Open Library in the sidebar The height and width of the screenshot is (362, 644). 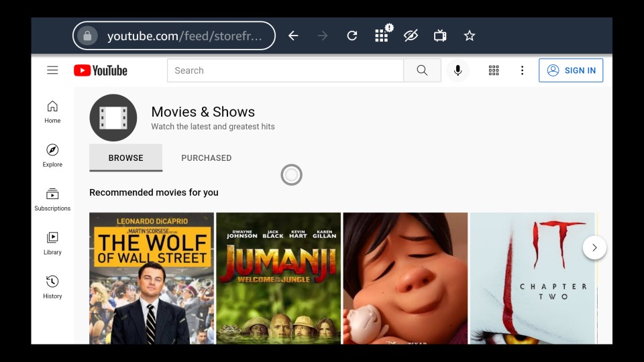(52, 243)
